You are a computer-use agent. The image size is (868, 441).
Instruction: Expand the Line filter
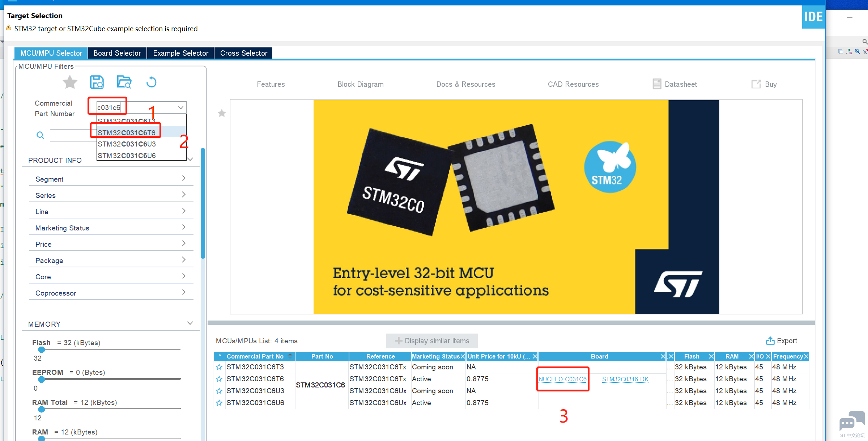coord(184,211)
